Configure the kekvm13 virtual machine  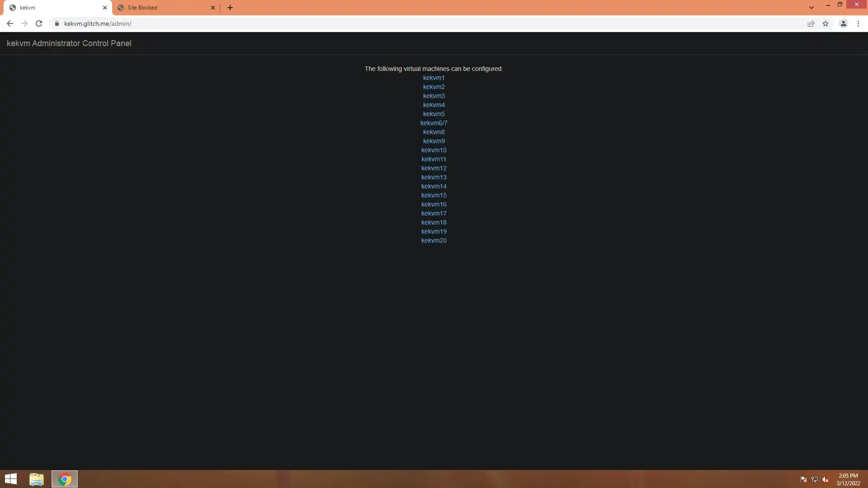pos(434,177)
